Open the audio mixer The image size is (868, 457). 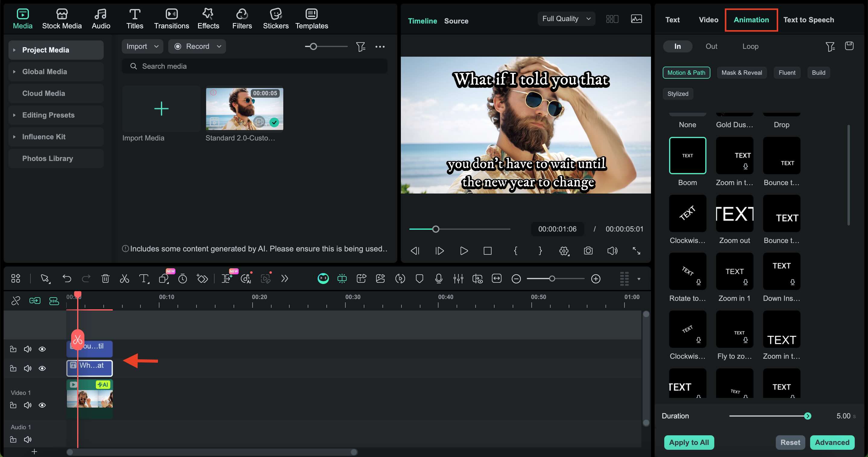(458, 278)
